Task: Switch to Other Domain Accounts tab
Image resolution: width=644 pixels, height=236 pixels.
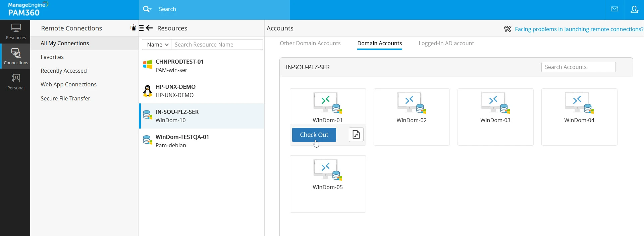Action: (x=310, y=43)
